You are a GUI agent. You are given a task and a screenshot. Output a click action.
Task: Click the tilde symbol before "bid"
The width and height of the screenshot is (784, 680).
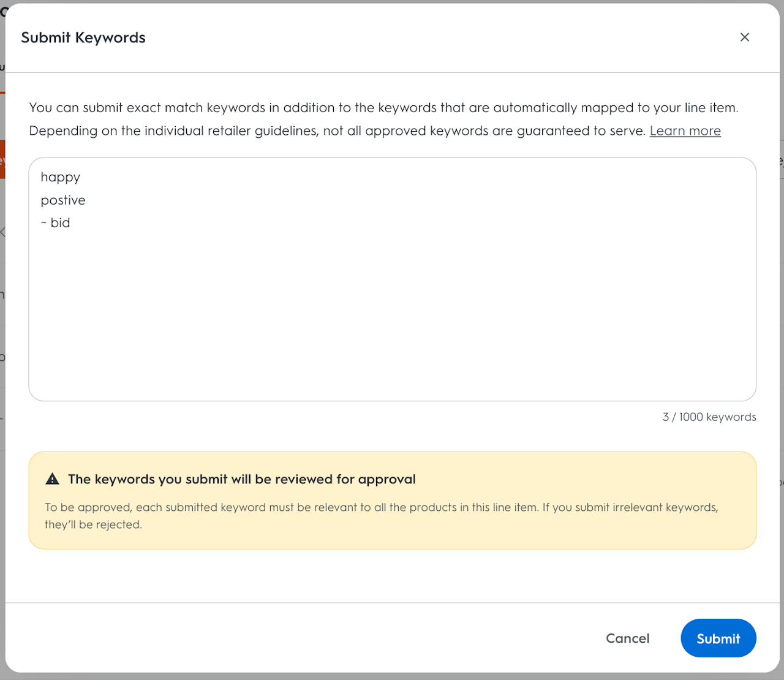(43, 223)
